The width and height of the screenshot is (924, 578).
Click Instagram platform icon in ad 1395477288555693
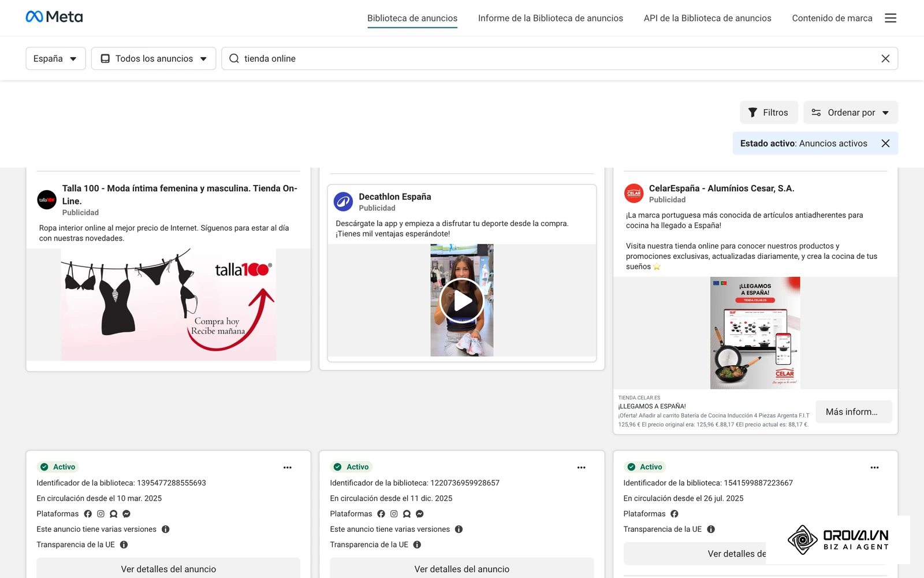[100, 514]
